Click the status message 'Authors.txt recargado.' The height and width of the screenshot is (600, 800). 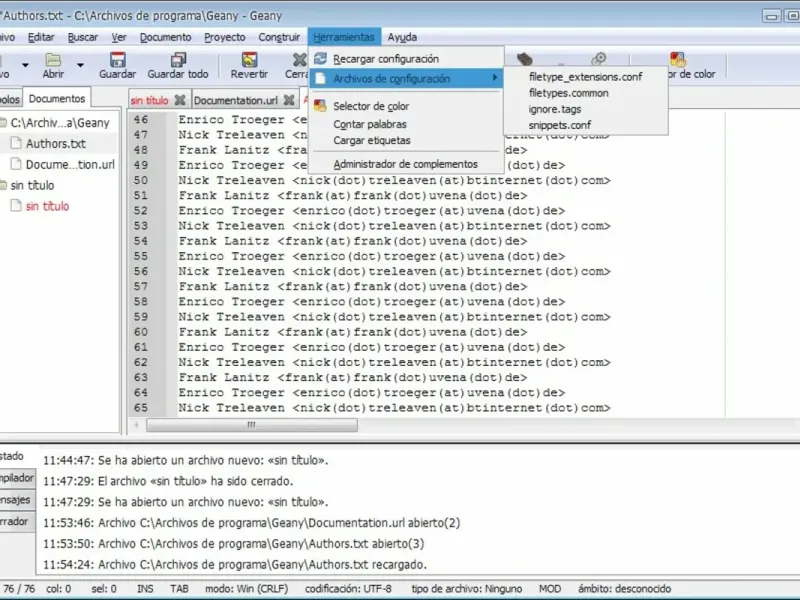[x=235, y=564]
